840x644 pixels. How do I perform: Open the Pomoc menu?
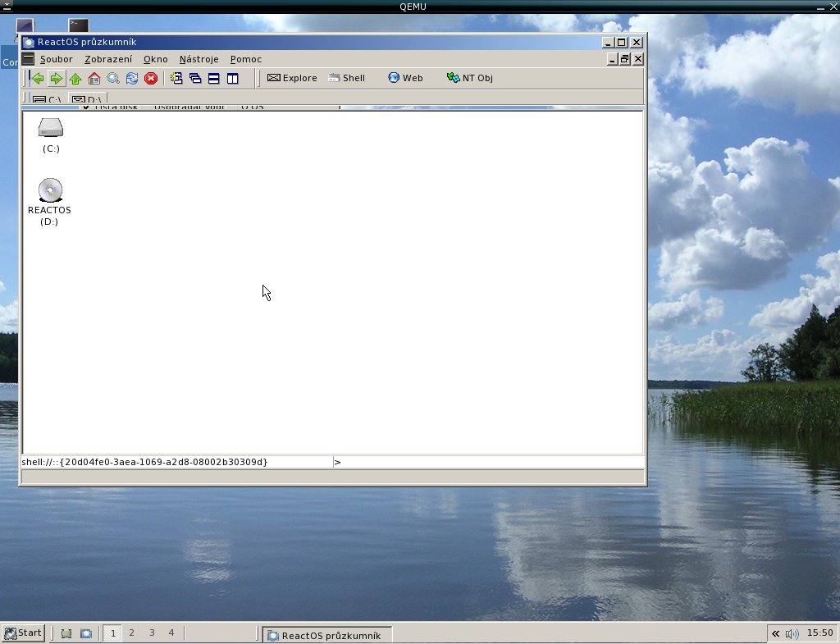[x=246, y=59]
